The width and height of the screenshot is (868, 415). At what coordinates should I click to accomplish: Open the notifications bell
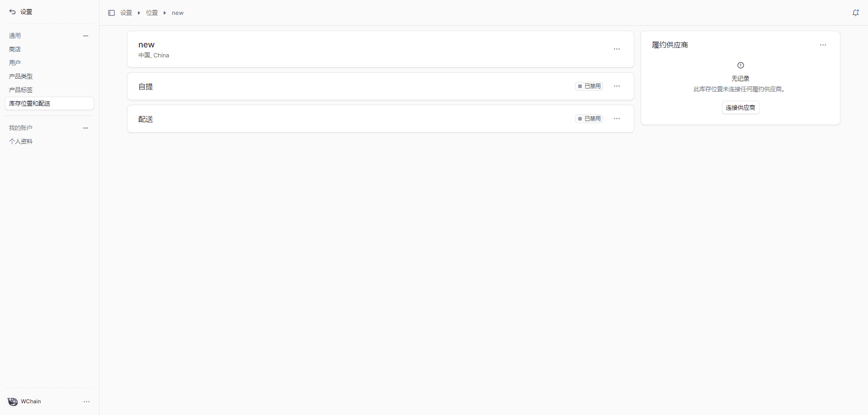pos(855,13)
